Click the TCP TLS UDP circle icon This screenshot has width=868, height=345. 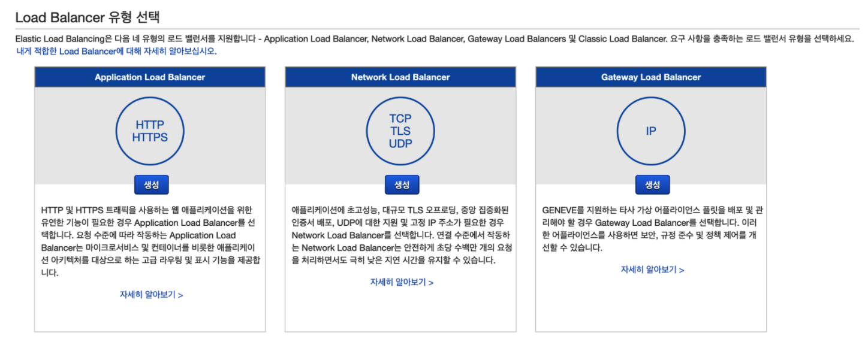pyautogui.click(x=400, y=131)
